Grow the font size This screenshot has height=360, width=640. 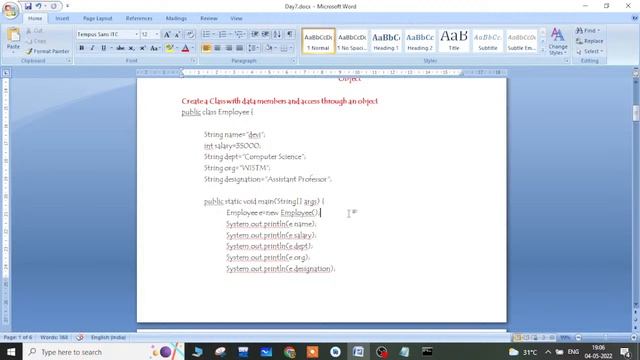pyautogui.click(x=167, y=35)
